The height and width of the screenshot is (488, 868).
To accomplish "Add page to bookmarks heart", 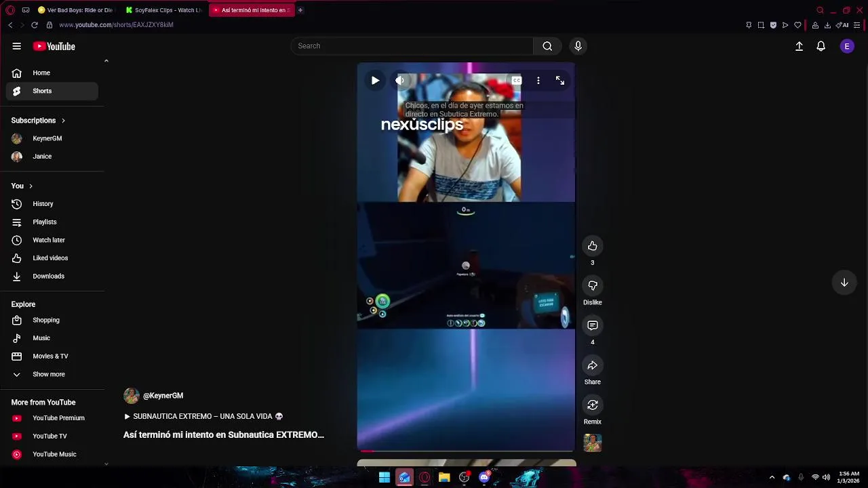I will (797, 25).
